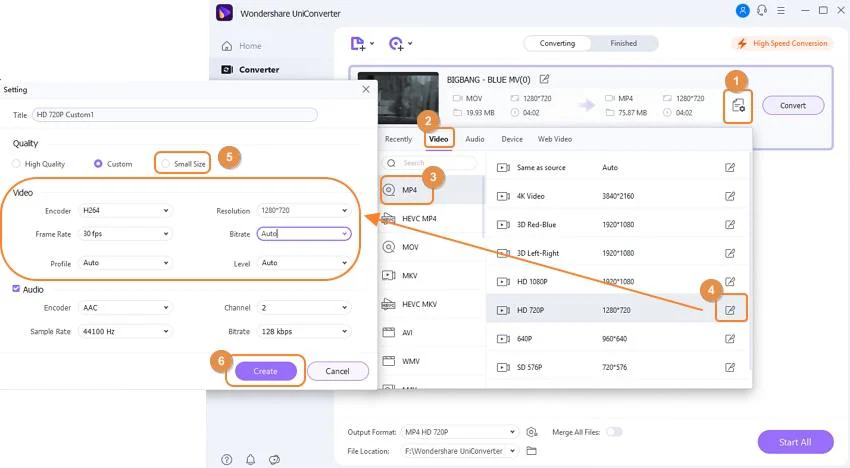Edit the HD 720P preset
Viewport: 850px width, 468px height.
click(x=730, y=310)
